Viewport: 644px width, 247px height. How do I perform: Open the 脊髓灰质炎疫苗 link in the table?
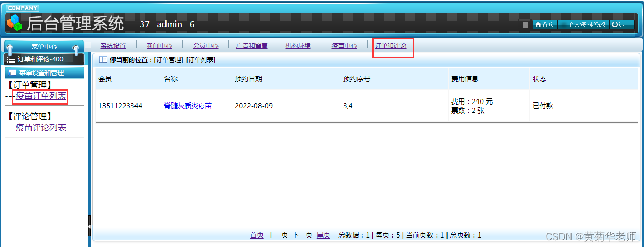coord(188,106)
